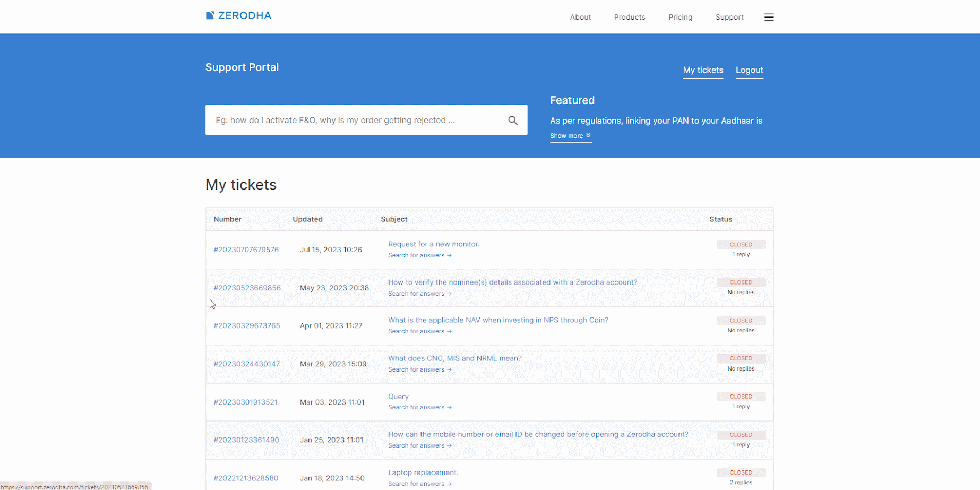The width and height of the screenshot is (980, 490).
Task: Click the search magnifier icon
Action: point(512,121)
